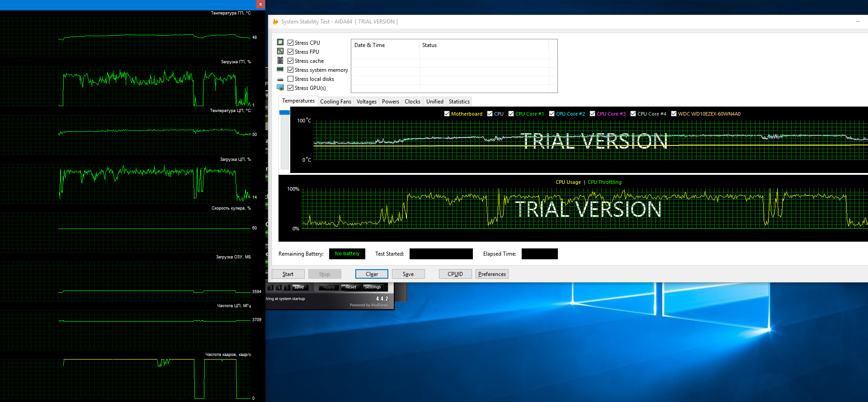Select the Voltages tab
This screenshot has height=402, width=868.
click(x=366, y=102)
